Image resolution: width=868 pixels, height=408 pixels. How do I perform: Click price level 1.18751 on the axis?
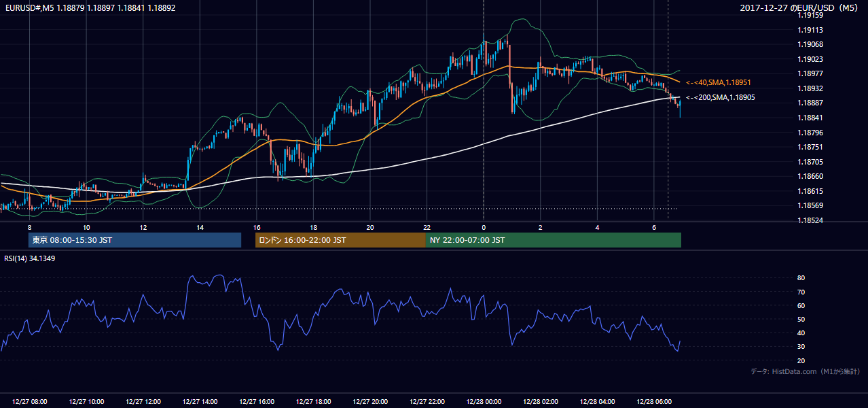coord(810,147)
